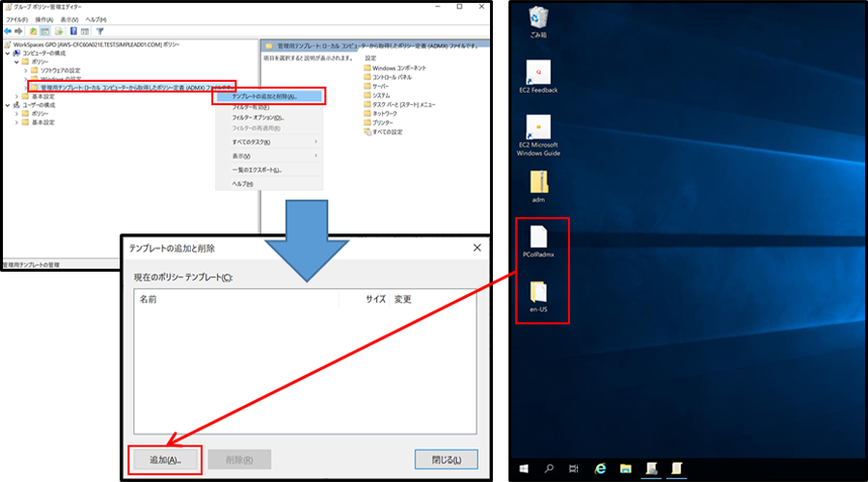This screenshot has width=868, height=482.
Task: Select the WorkSpaces GPO root tree item
Action: tap(92, 44)
